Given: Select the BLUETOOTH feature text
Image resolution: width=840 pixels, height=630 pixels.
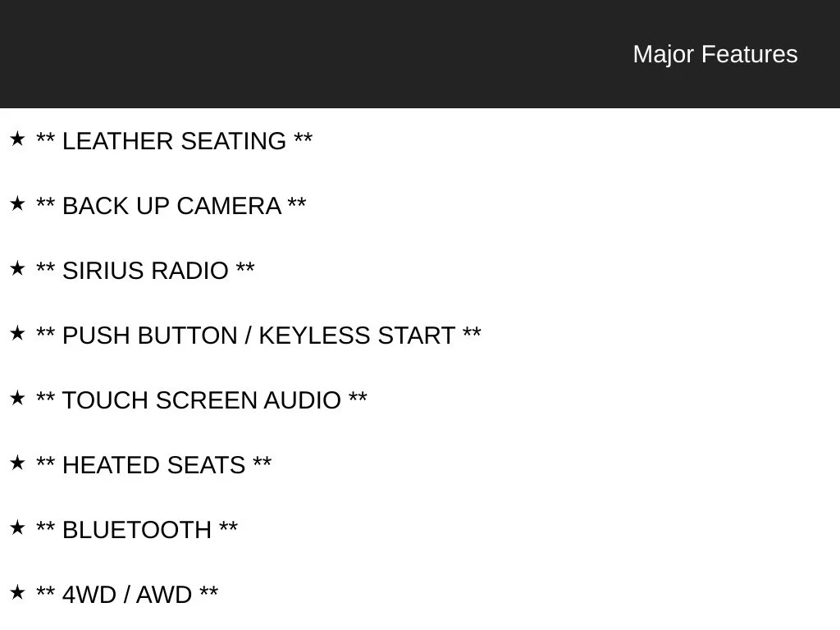Looking at the screenshot, I should pos(137,531).
